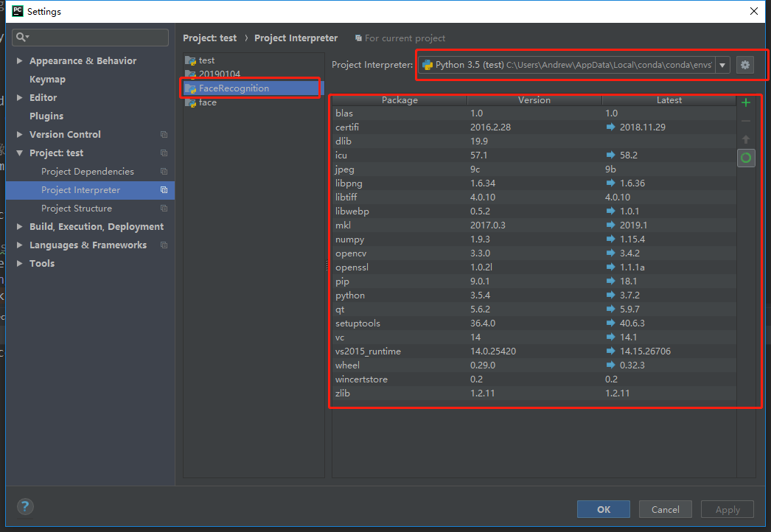
Task: Open interpreter settings via the gear icon
Action: click(744, 65)
